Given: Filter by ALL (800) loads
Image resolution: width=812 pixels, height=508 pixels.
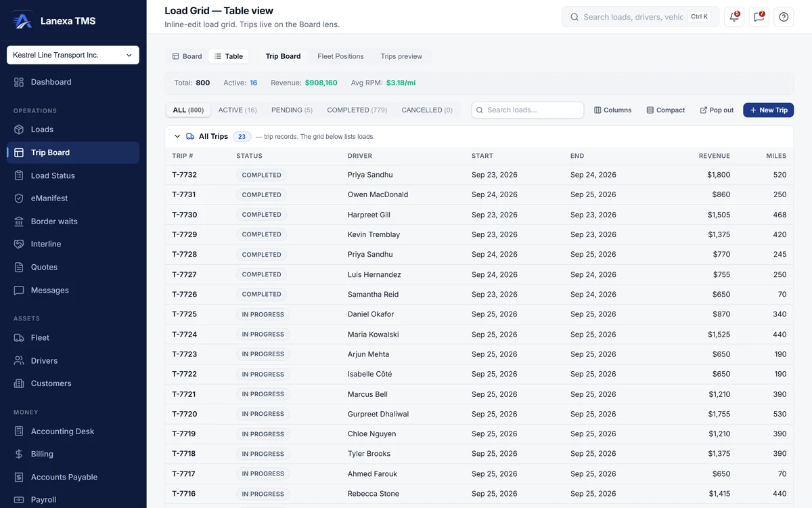Looking at the screenshot, I should pos(188,110).
